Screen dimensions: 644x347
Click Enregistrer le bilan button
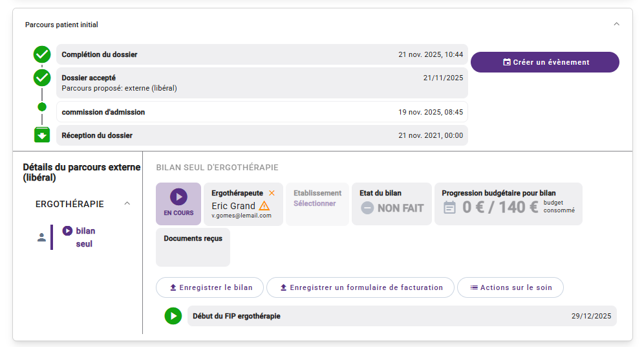click(x=209, y=287)
